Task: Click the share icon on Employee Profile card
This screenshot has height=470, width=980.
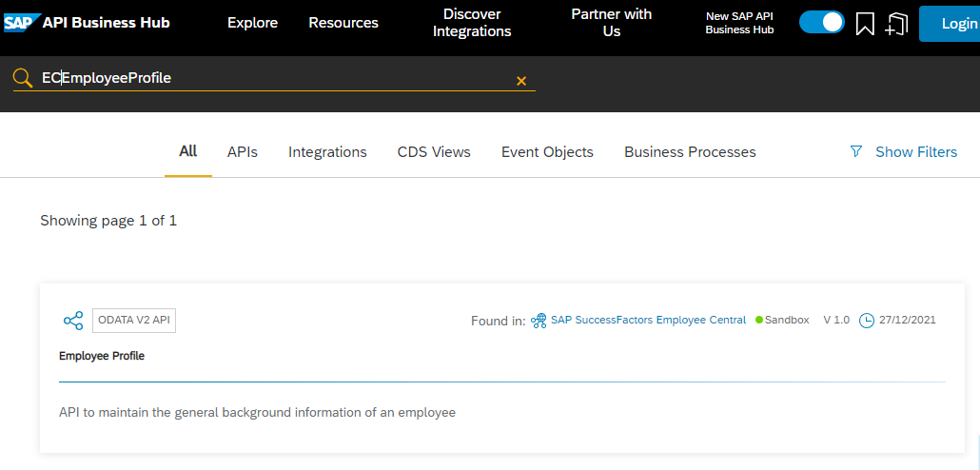Action: point(73,321)
